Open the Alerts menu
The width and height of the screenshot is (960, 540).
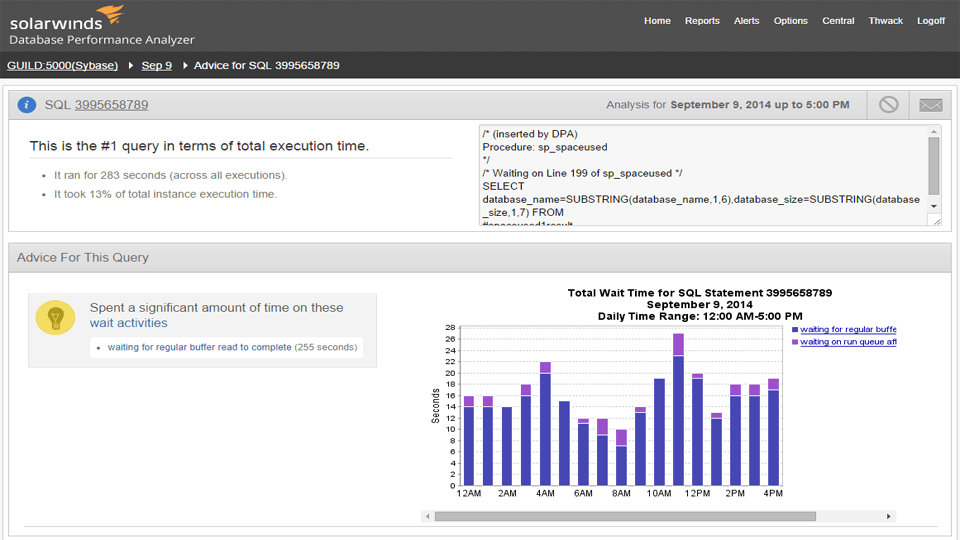pos(746,21)
